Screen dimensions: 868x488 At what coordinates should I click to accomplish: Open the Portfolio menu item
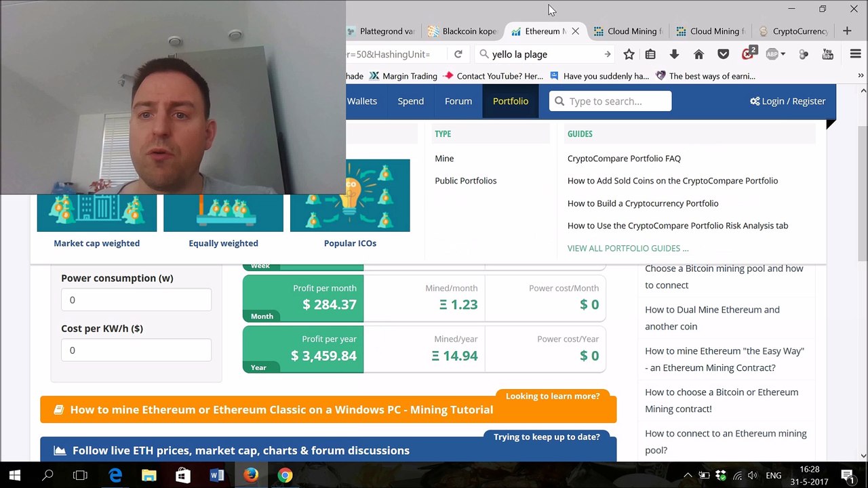511,101
